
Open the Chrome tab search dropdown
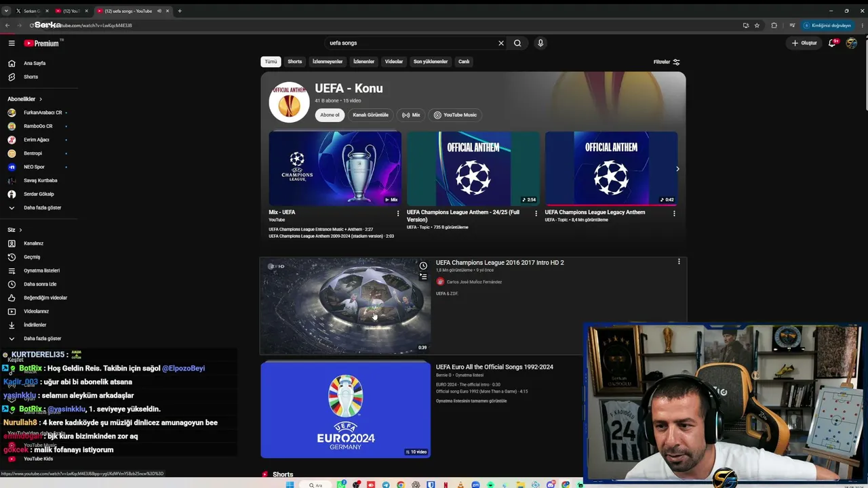pyautogui.click(x=6, y=11)
